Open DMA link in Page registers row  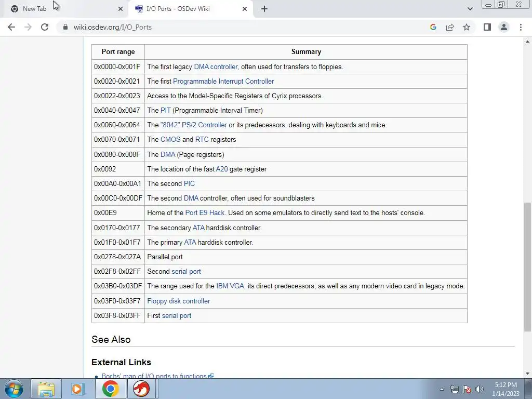coord(168,155)
